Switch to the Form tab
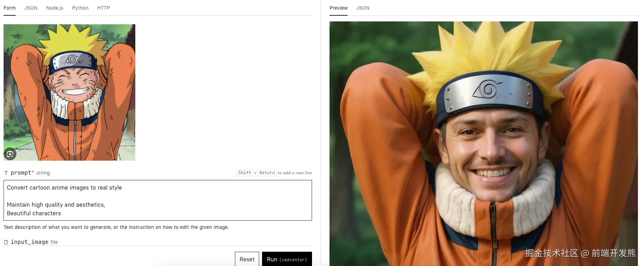Viewport: 644px width, 266px height. click(10, 8)
